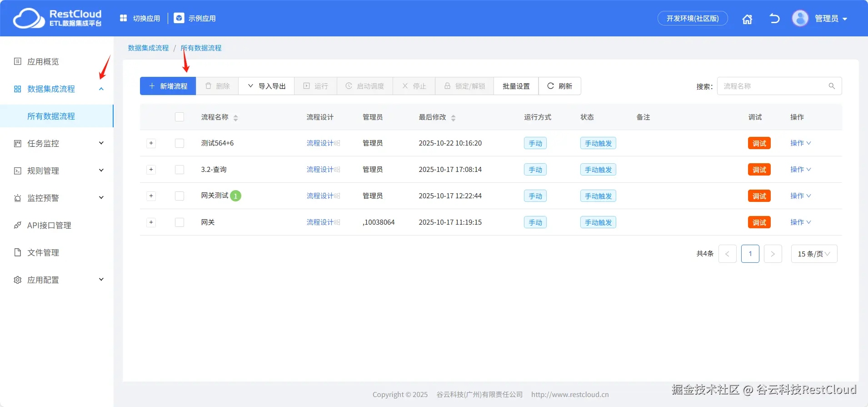Sort by last modified column arrows
This screenshot has width=868, height=407.
[x=453, y=118]
